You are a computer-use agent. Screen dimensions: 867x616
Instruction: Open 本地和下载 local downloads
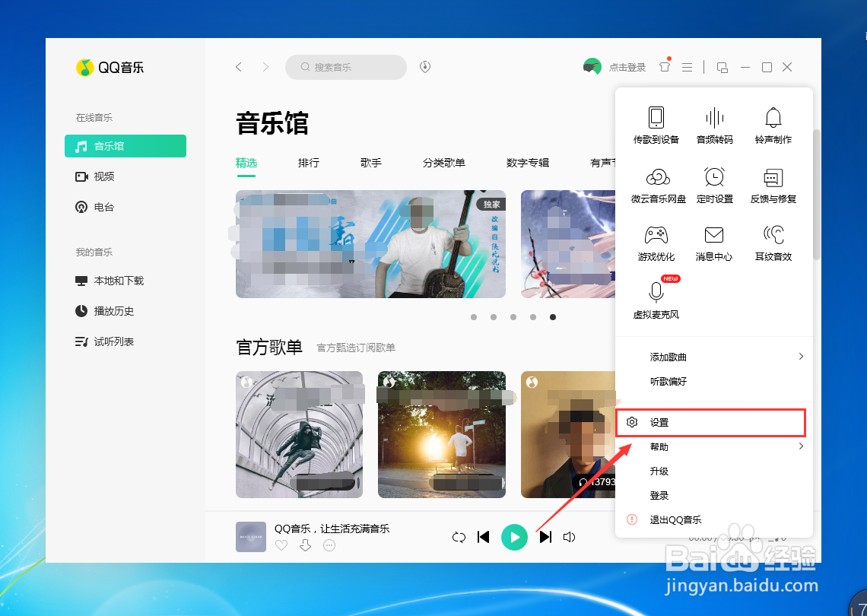point(116,281)
